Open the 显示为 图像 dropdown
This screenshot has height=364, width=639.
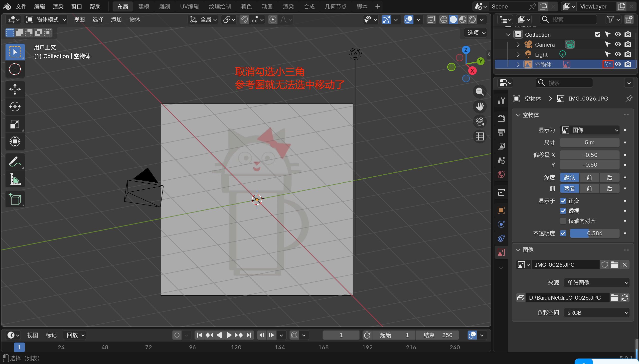(x=590, y=130)
